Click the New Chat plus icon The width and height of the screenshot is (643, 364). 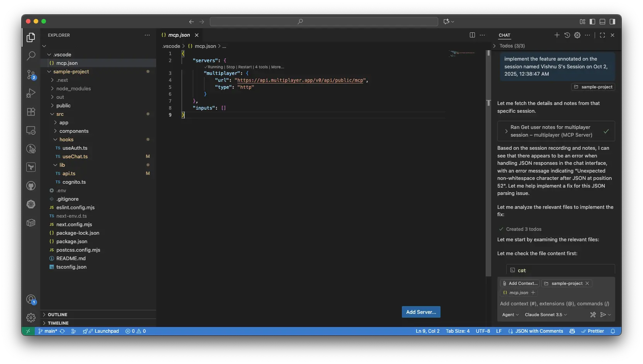(x=557, y=35)
